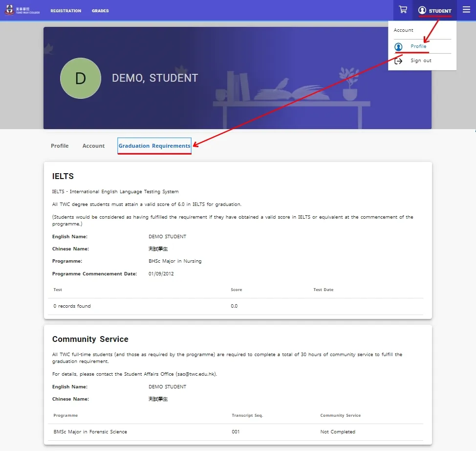Image resolution: width=476 pixels, height=451 pixels.
Task: Open the GRADES menu
Action: [x=100, y=11]
